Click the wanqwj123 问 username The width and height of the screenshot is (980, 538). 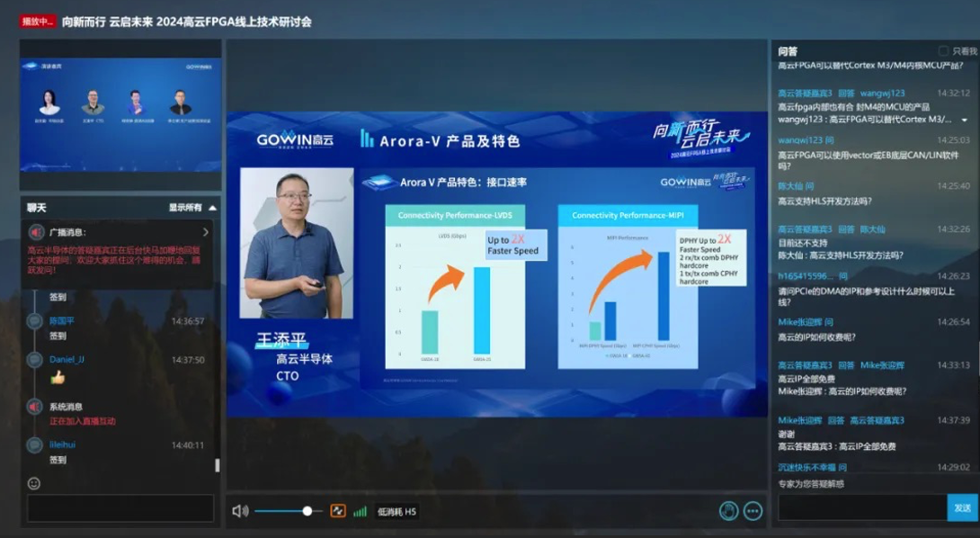806,140
